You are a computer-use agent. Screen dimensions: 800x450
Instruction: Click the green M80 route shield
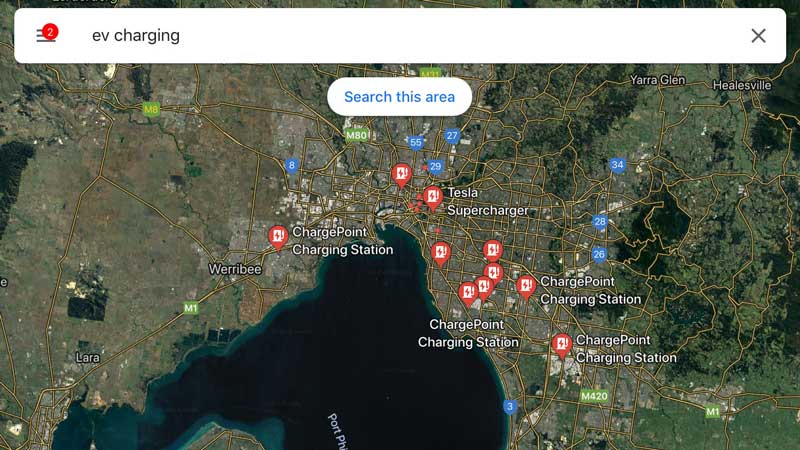357,135
